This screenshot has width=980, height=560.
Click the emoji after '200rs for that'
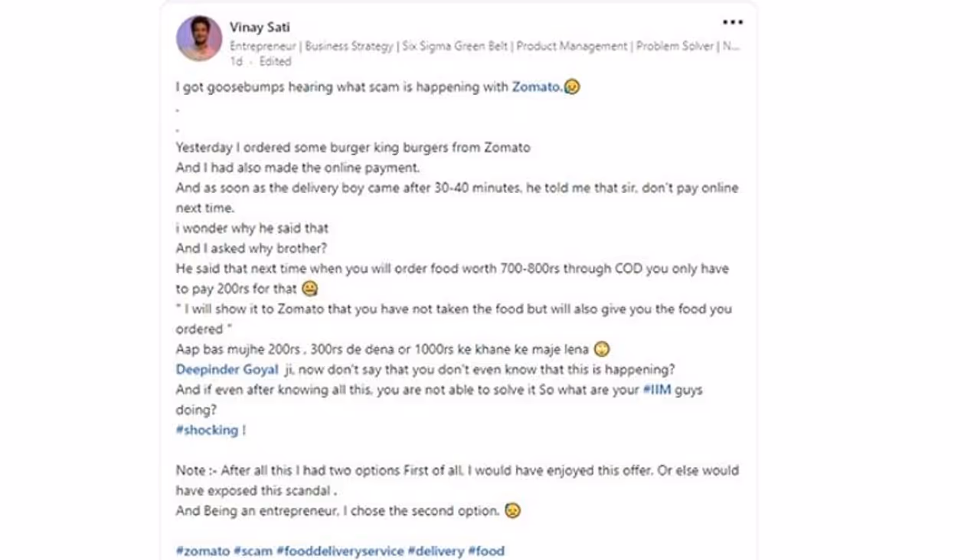point(310,290)
